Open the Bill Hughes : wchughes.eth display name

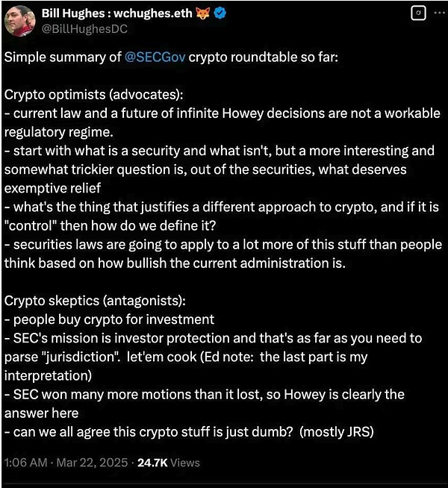click(109, 13)
